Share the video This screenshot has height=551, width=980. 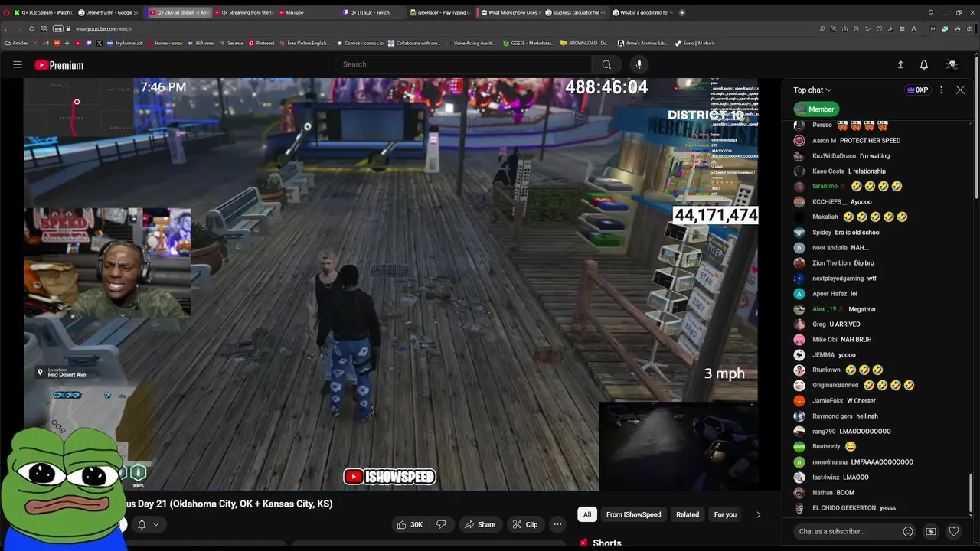[479, 524]
